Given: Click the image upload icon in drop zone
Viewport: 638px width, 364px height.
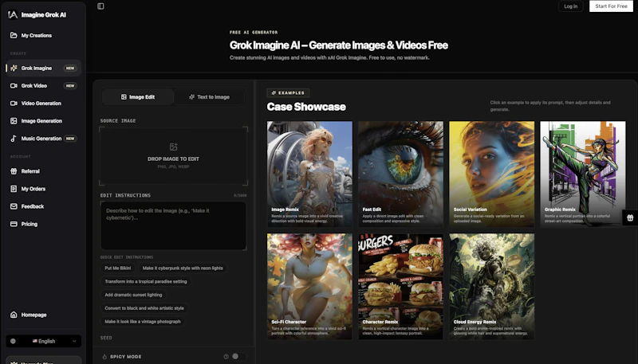Looking at the screenshot, I should tap(173, 147).
